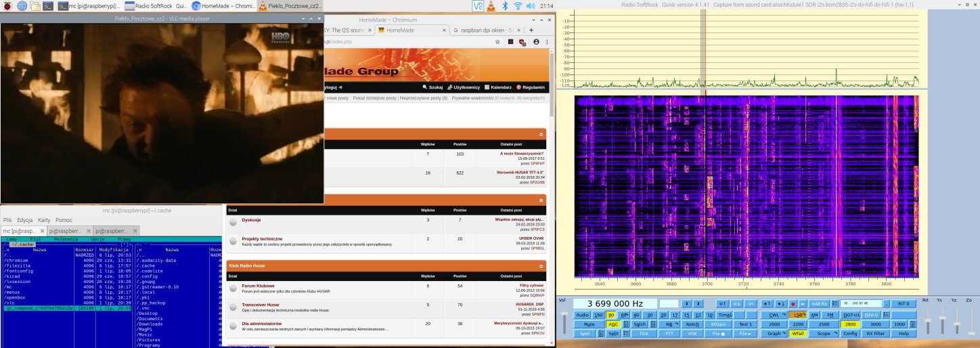Enable the WFall waterfall display

tap(799, 334)
